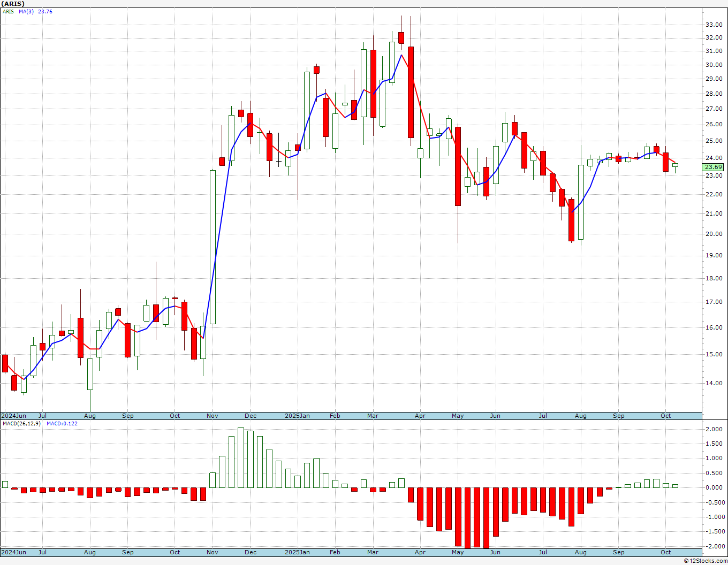This screenshot has width=728, height=565.
Task: Click the 22.00 price axis label
Action: 714,195
